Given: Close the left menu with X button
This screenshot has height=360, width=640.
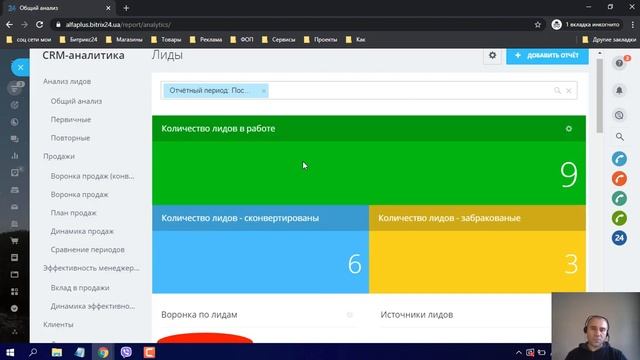Looking at the screenshot, I should 20,67.
